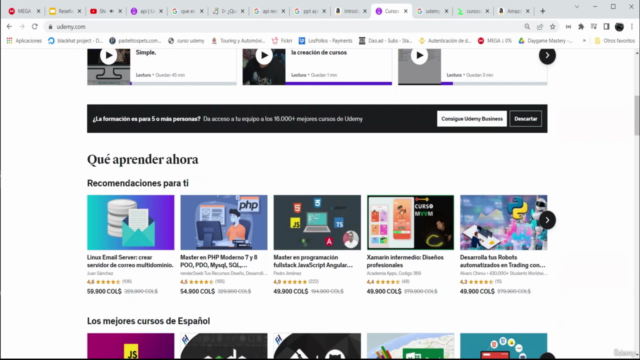Open the Aplicaciones apps grid bookmark
This screenshot has width=640, height=360.
(x=24, y=41)
